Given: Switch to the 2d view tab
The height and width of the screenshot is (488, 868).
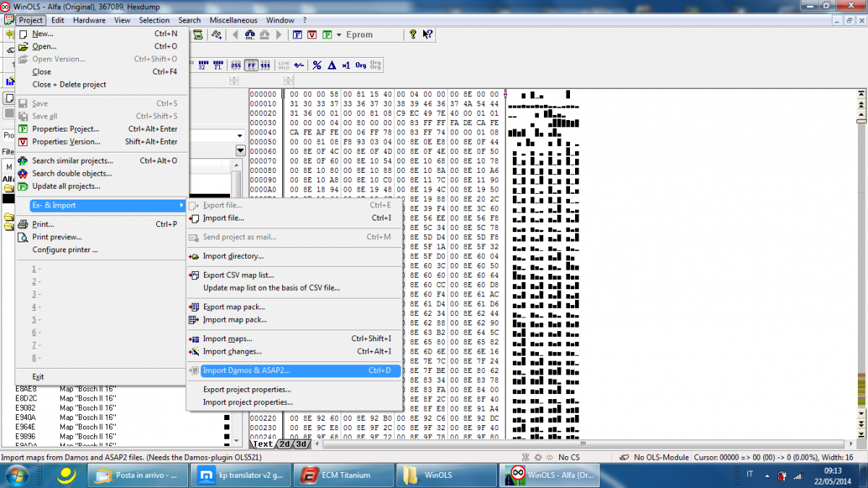Looking at the screenshot, I should click(284, 444).
